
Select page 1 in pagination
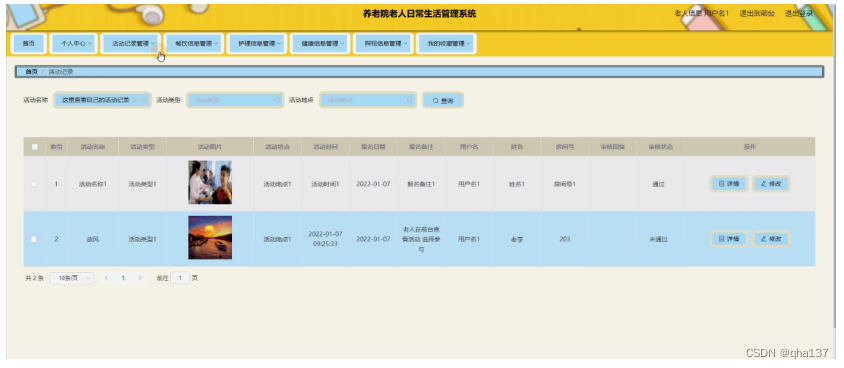(x=123, y=278)
